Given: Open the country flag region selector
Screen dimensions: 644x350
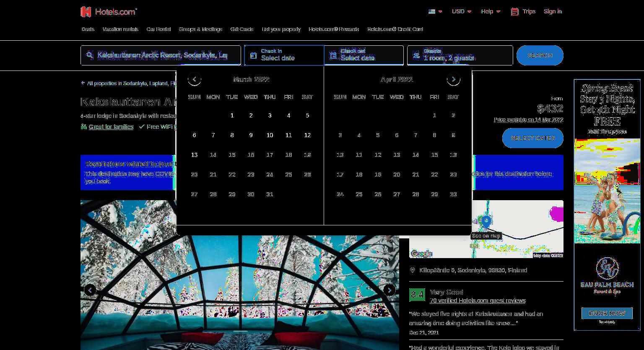Looking at the screenshot, I should click(435, 11).
